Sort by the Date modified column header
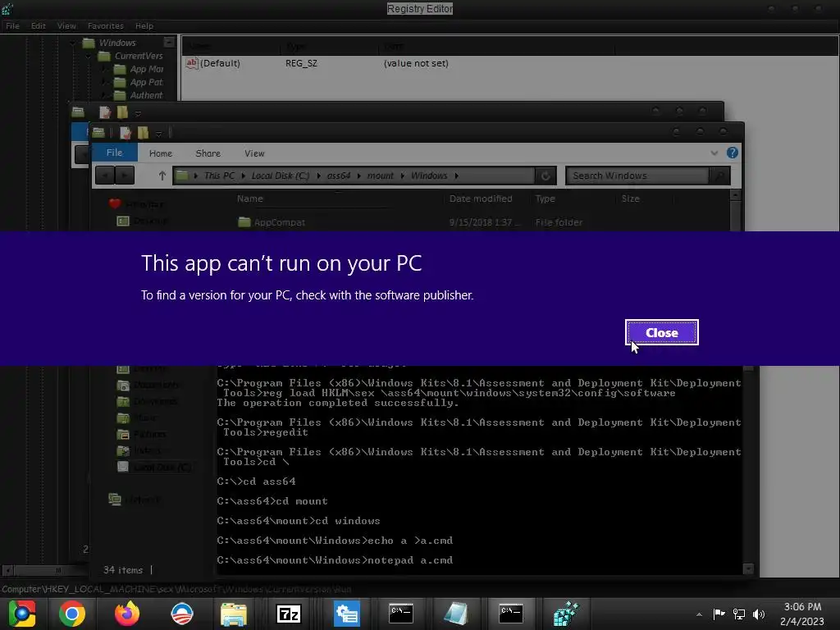 click(481, 199)
